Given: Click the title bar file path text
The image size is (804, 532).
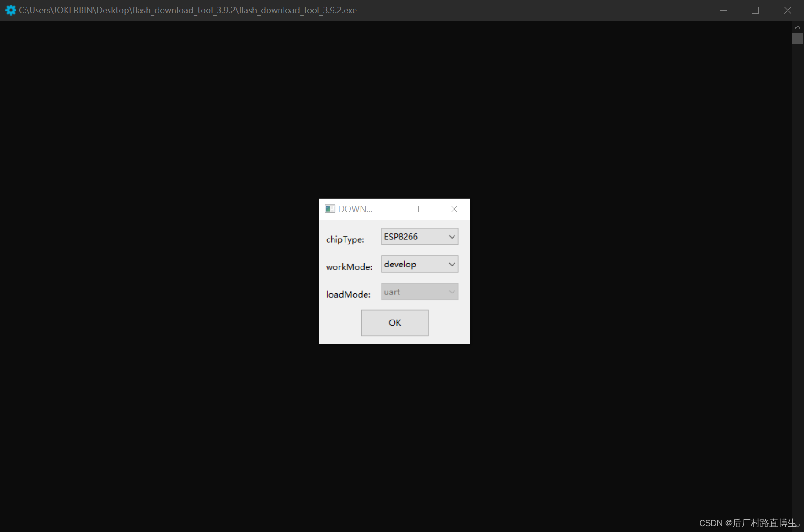Looking at the screenshot, I should (188, 10).
